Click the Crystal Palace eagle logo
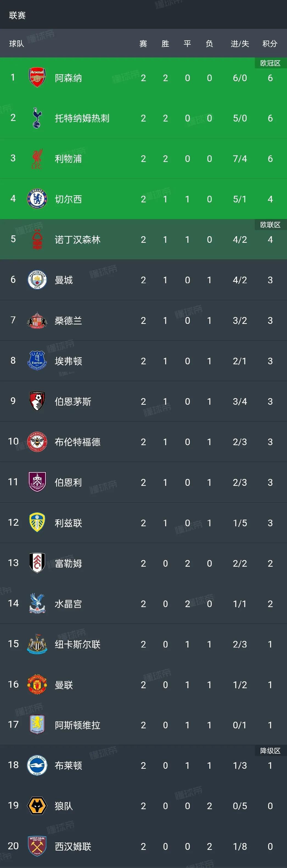The height and width of the screenshot is (868, 287). click(x=37, y=604)
